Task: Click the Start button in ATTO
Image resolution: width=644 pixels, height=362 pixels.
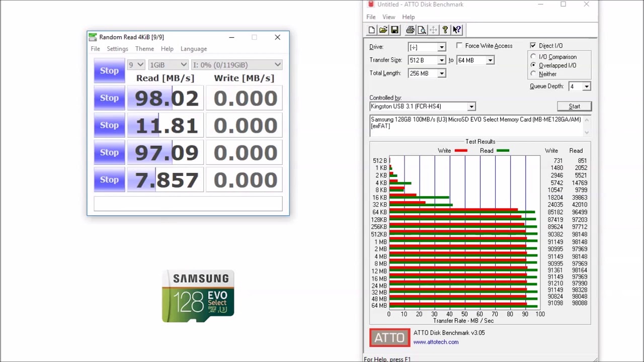Action: [x=574, y=107]
